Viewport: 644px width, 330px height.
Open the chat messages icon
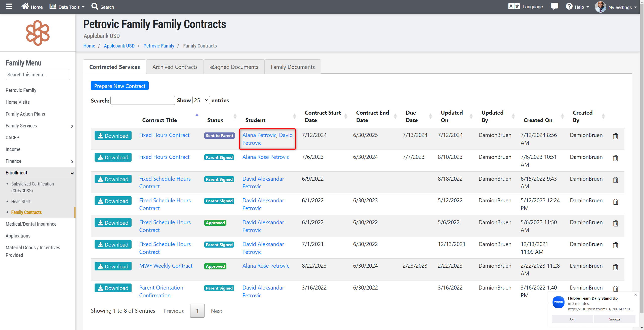coord(554,7)
